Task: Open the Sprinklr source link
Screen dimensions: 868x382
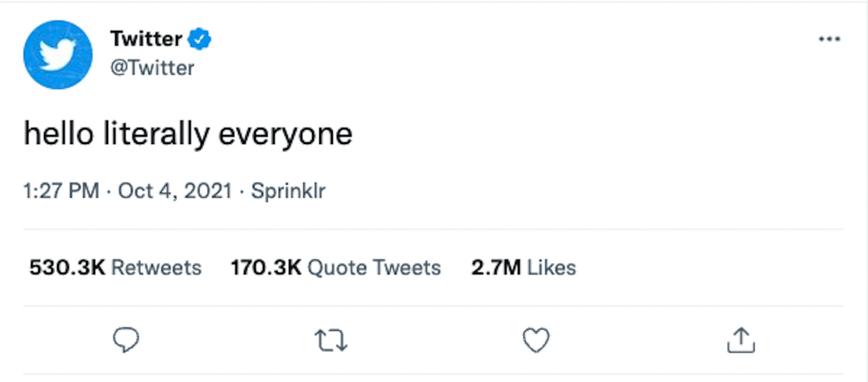Action: [x=288, y=191]
